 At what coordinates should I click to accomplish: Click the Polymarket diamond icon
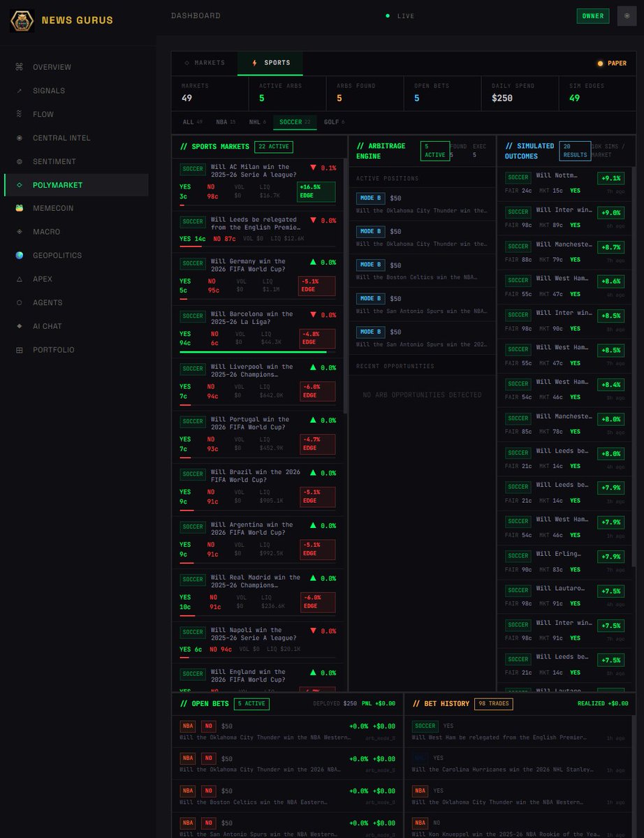[x=20, y=185]
